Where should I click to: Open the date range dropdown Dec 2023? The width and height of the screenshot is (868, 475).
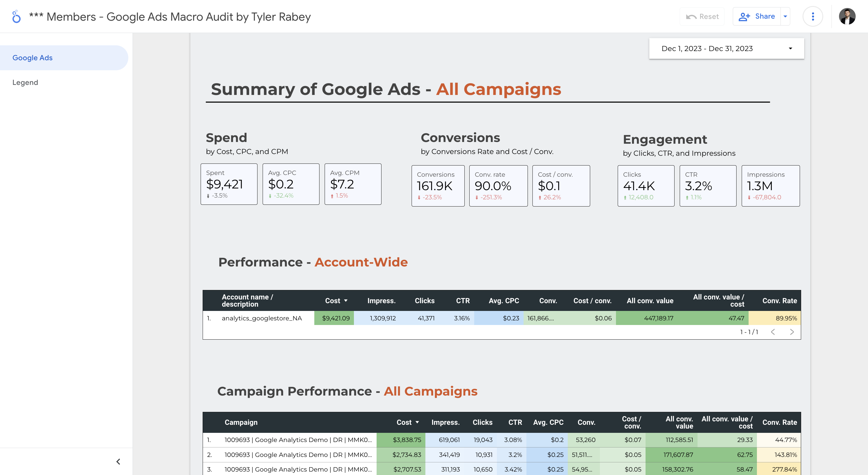tap(726, 48)
